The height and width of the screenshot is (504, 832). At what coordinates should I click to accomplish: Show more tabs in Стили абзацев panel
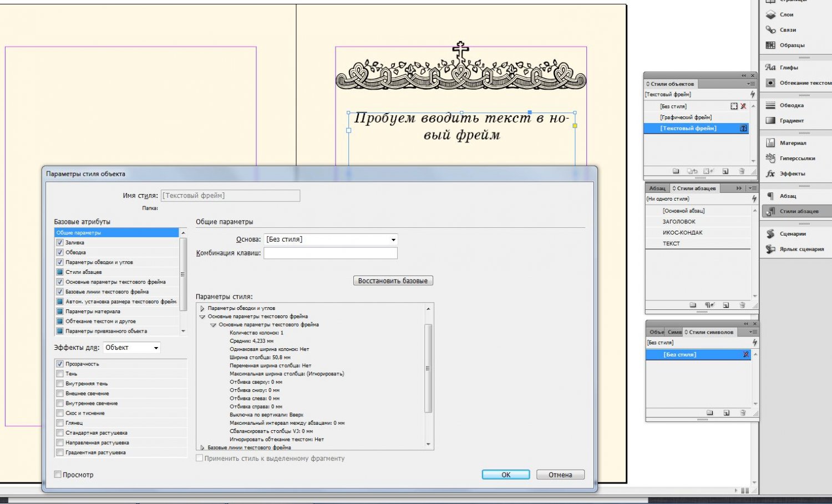[739, 189]
